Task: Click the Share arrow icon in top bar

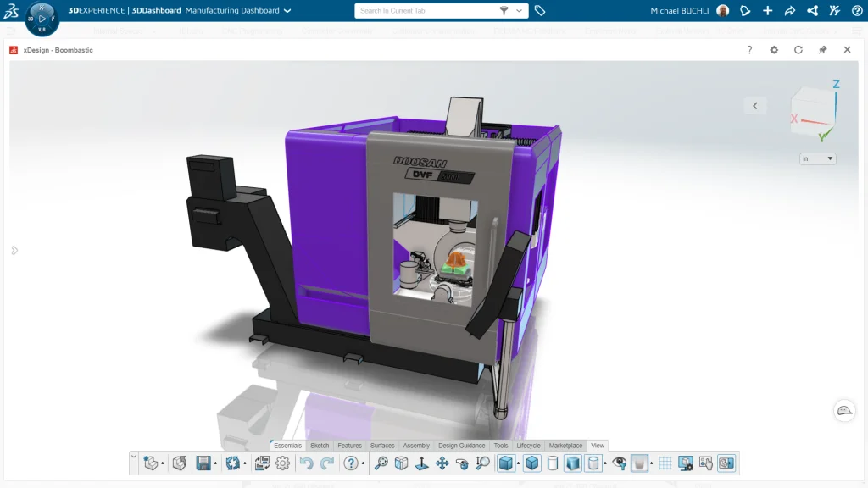Action: point(790,11)
